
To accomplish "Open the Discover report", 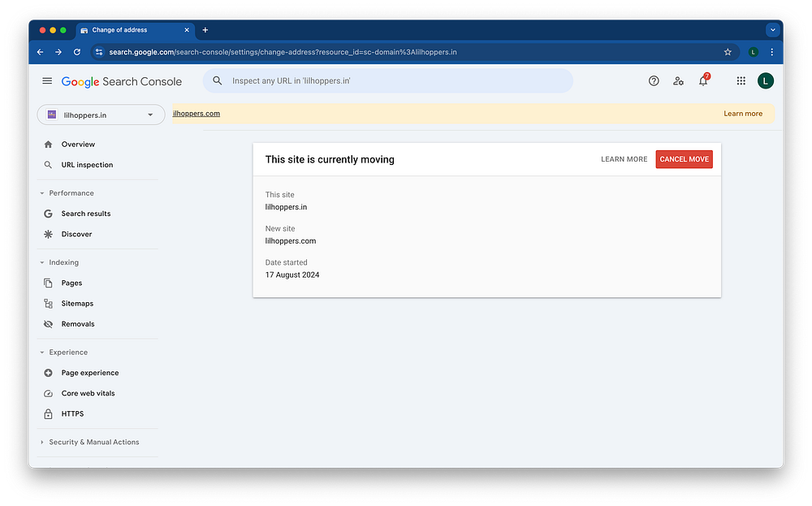I will click(x=76, y=234).
